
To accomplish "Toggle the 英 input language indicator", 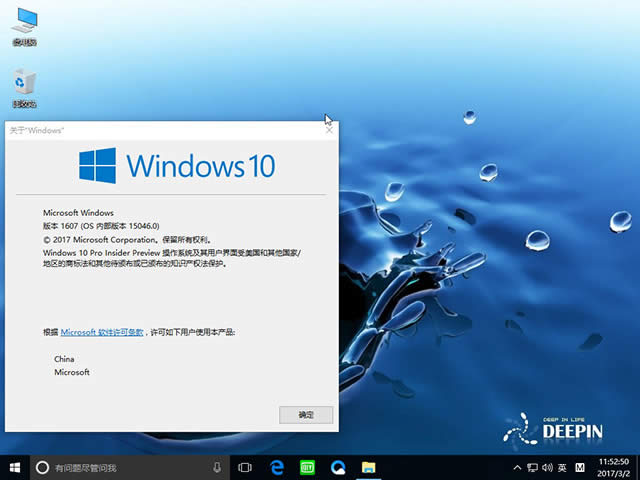I will [x=562, y=467].
